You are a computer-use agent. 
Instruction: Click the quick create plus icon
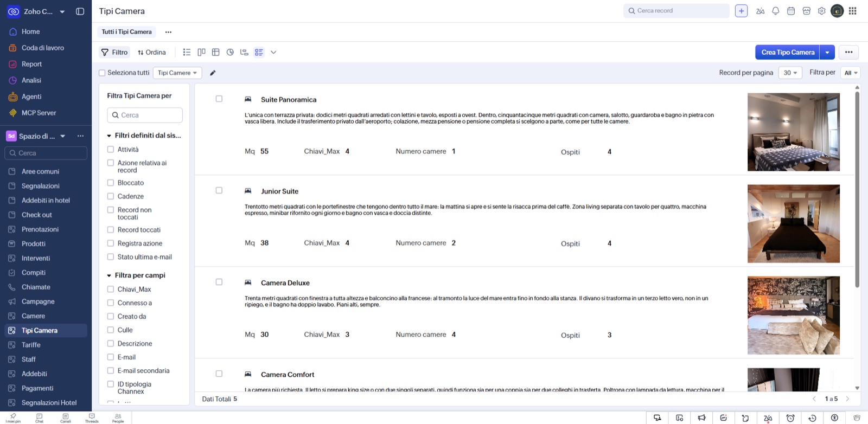pos(741,11)
